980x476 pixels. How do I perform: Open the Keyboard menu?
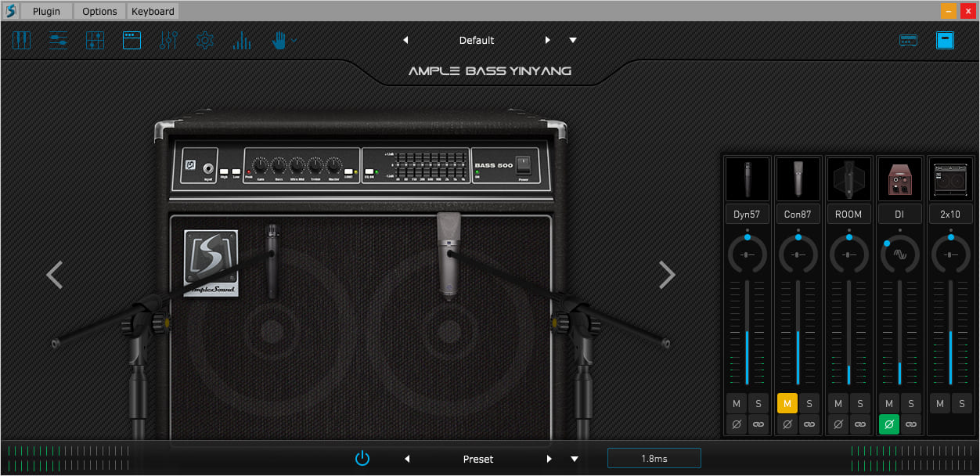[153, 11]
